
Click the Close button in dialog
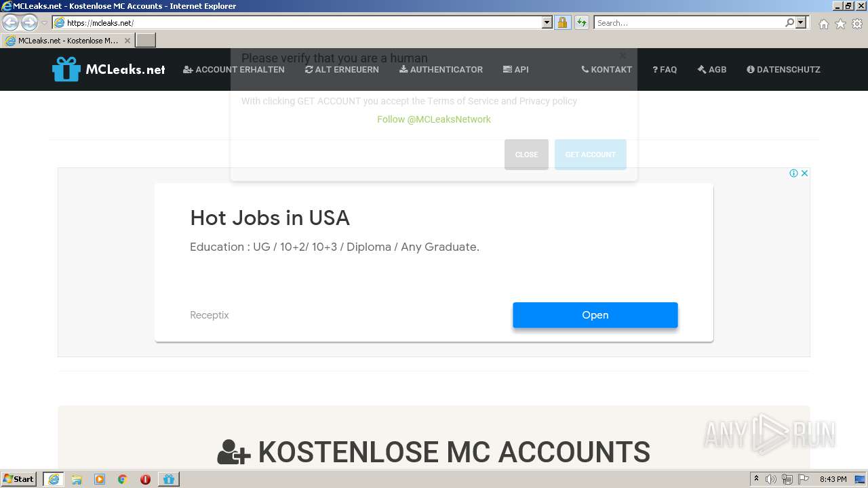(526, 155)
